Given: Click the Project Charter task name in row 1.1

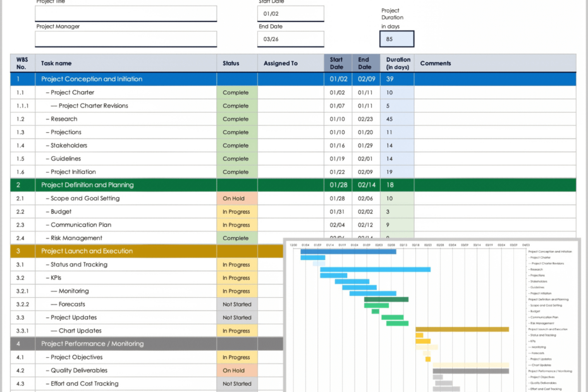Looking at the screenshot, I should click(72, 92).
